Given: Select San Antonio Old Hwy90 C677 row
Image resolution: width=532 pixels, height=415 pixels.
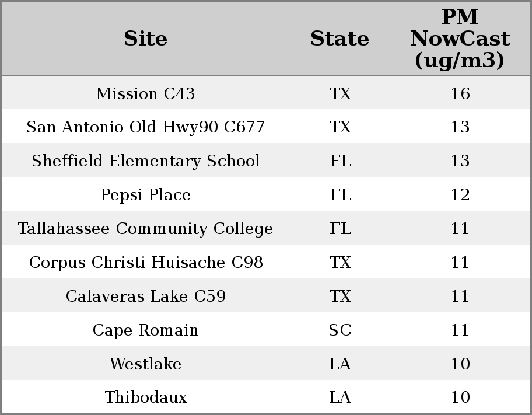Looking at the screenshot, I should click(266, 126).
